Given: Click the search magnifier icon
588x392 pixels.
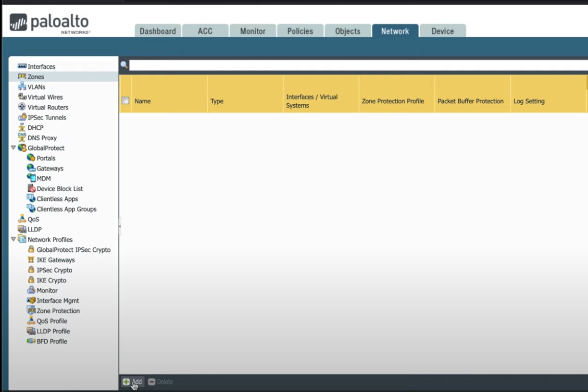Looking at the screenshot, I should 124,65.
